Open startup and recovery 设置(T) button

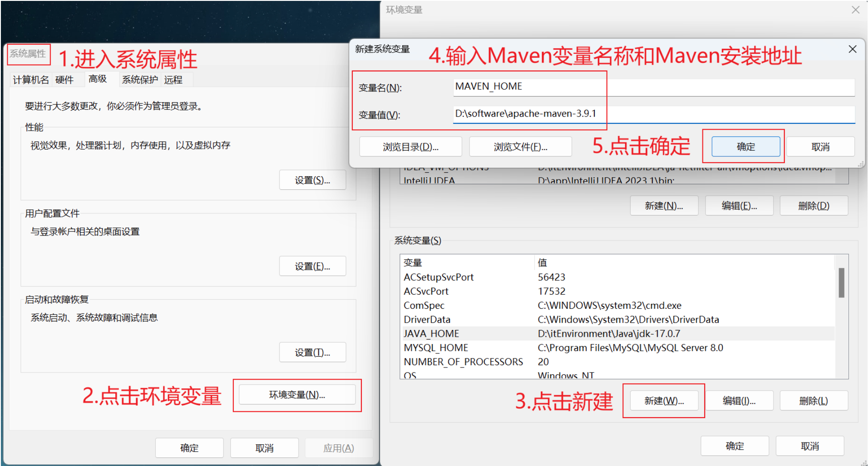(313, 352)
